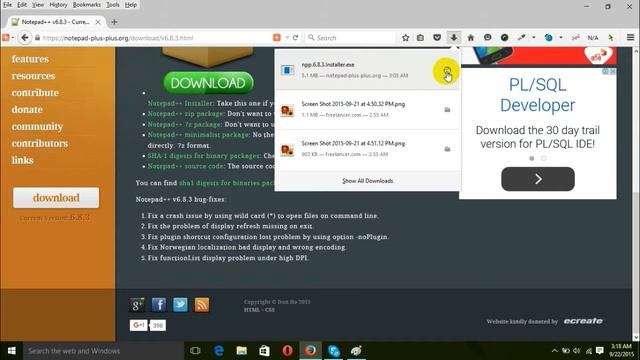Bookmark this page with the star icon

tap(405, 38)
